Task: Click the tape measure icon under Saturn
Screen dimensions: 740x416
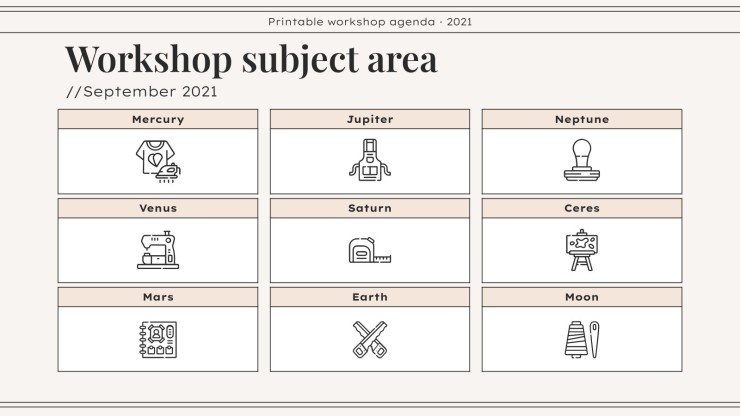Action: pyautogui.click(x=369, y=250)
